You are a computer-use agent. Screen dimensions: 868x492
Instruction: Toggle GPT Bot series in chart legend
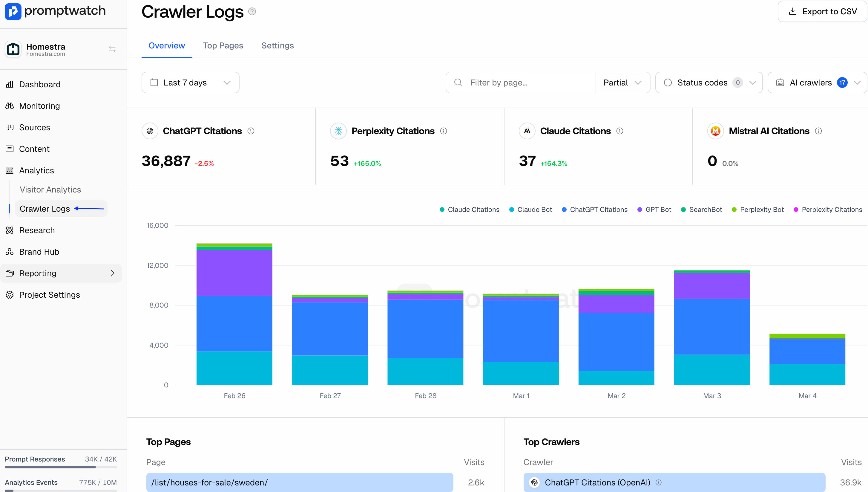pyautogui.click(x=654, y=210)
